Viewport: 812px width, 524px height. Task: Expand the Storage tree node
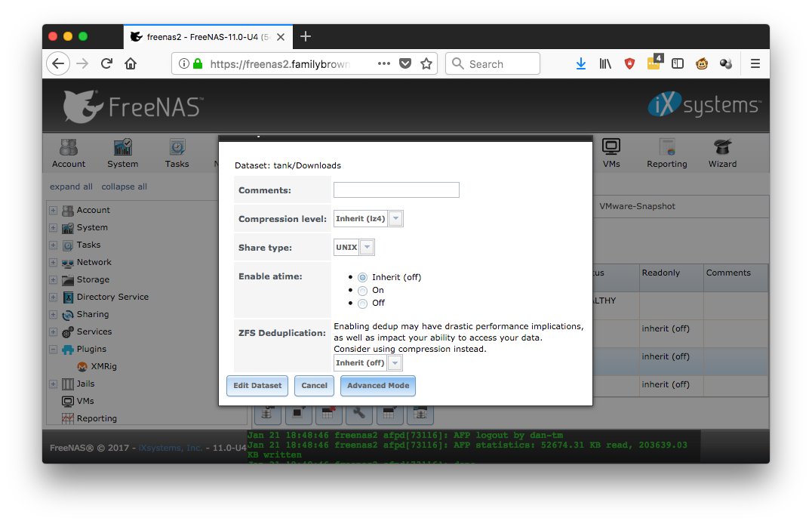(54, 280)
